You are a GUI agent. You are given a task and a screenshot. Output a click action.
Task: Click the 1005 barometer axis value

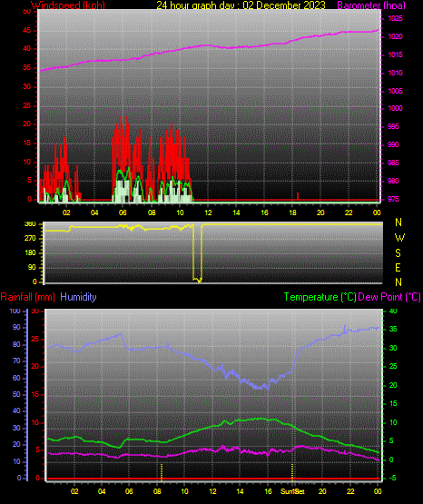[x=395, y=91]
